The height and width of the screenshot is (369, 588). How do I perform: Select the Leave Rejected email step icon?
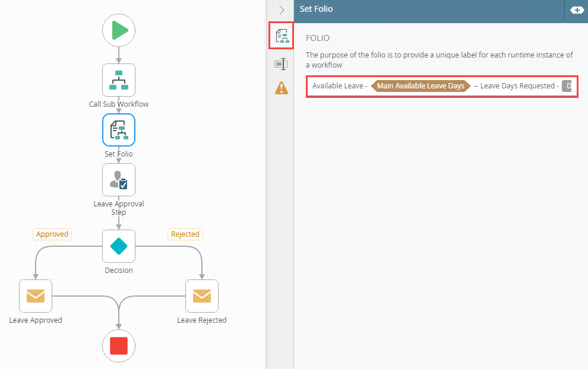[202, 296]
